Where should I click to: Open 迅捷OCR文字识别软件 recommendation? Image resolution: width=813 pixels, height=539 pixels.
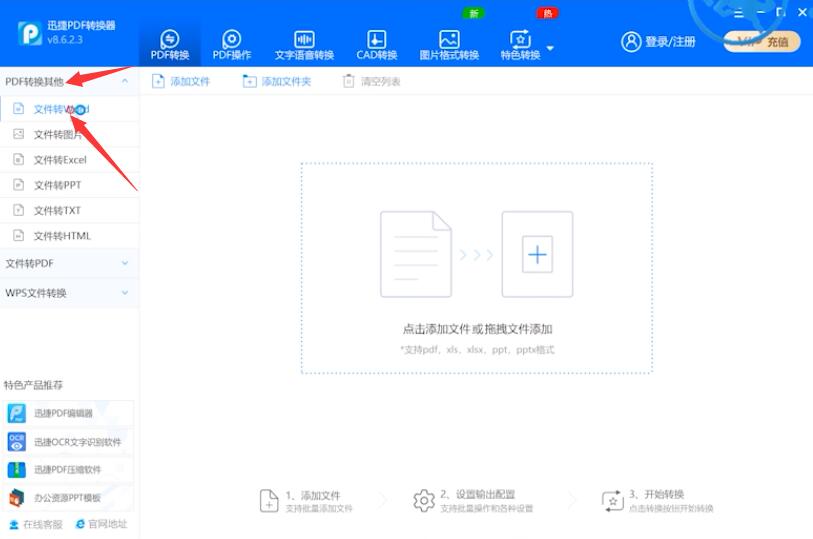coord(67,442)
